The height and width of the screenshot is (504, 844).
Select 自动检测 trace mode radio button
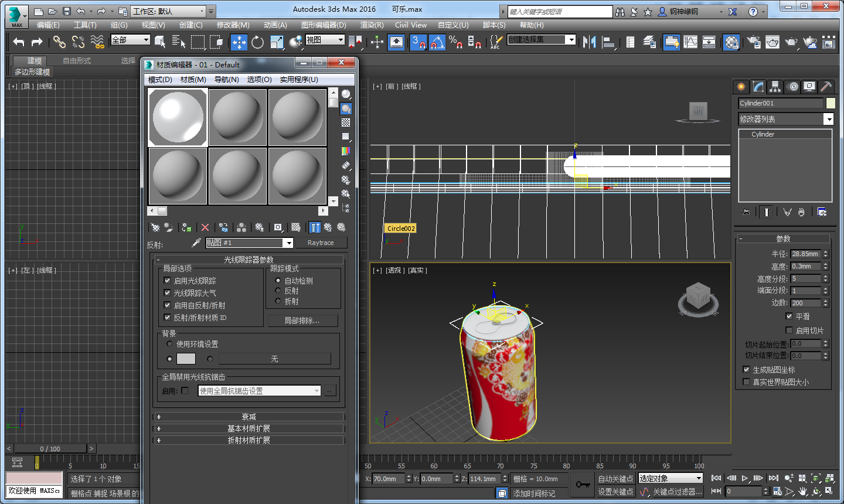pos(278,281)
